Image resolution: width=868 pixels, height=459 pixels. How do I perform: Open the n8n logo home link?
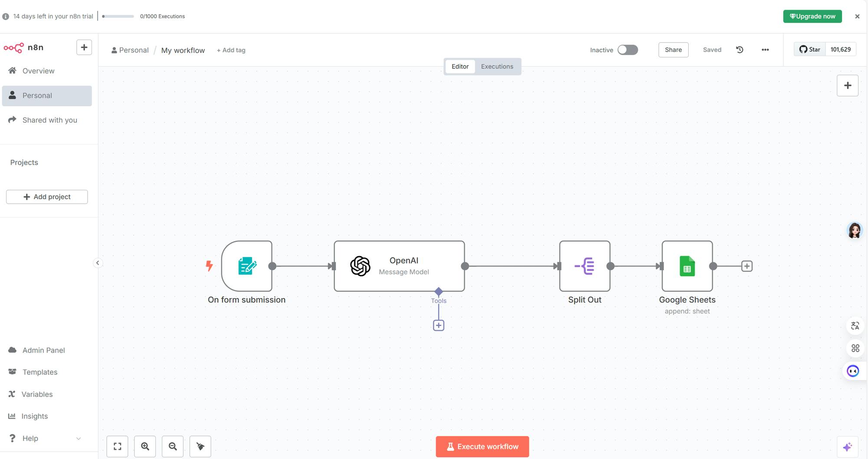click(x=23, y=47)
